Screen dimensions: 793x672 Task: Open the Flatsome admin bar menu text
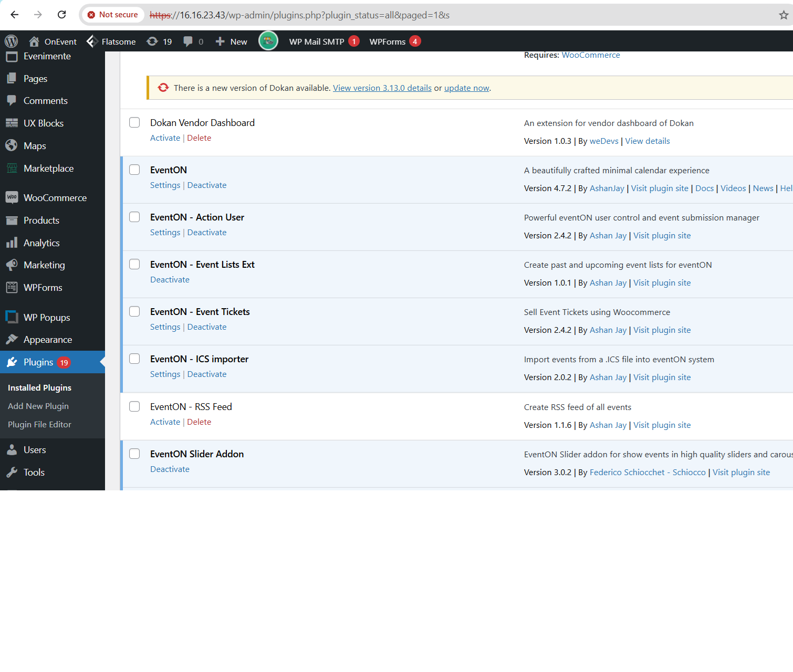[x=119, y=41]
